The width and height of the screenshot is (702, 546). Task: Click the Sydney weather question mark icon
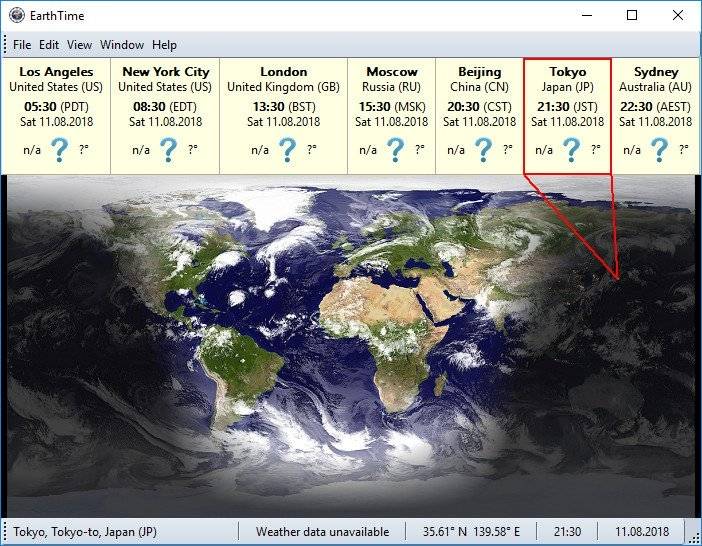point(659,149)
